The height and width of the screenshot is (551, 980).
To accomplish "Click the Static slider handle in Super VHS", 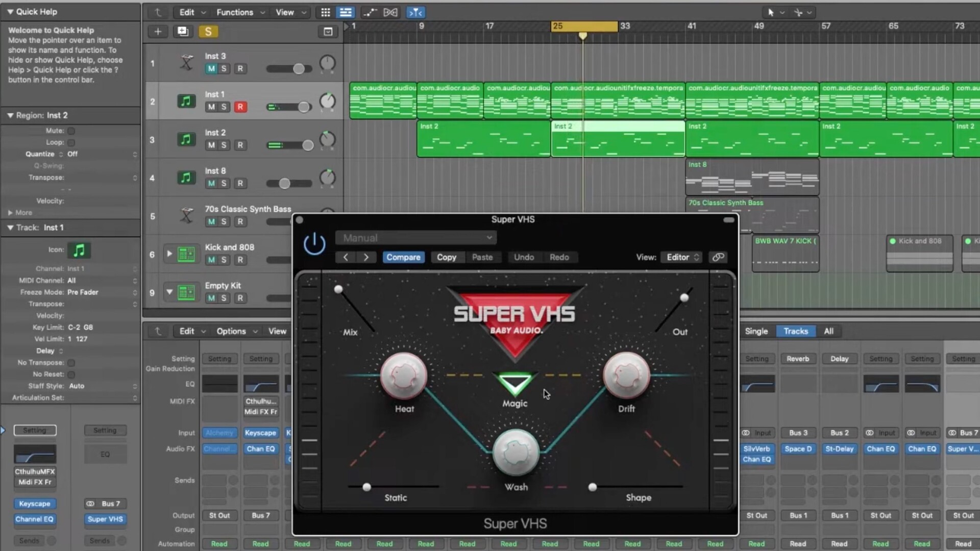I will pyautogui.click(x=366, y=487).
